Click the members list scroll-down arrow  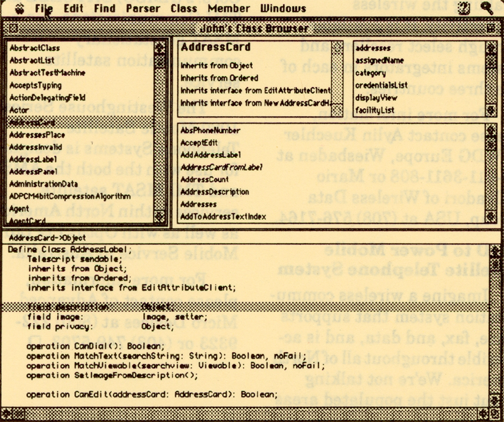[x=491, y=216]
